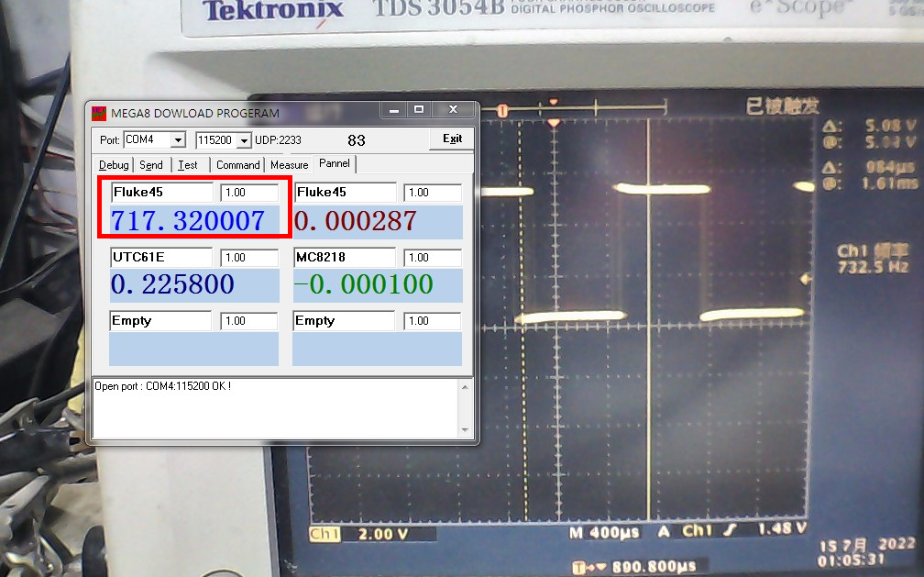This screenshot has width=924, height=577.
Task: Open the 115200 baud rate dropdown
Action: point(244,140)
